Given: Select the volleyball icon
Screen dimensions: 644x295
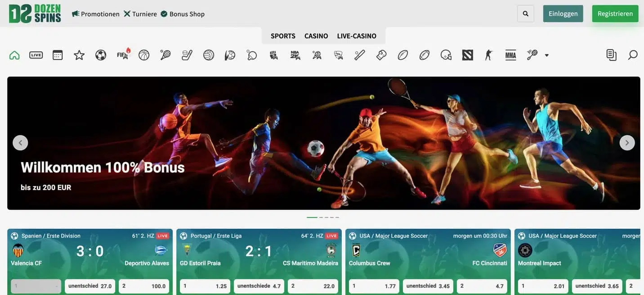Looking at the screenshot, I should [209, 55].
